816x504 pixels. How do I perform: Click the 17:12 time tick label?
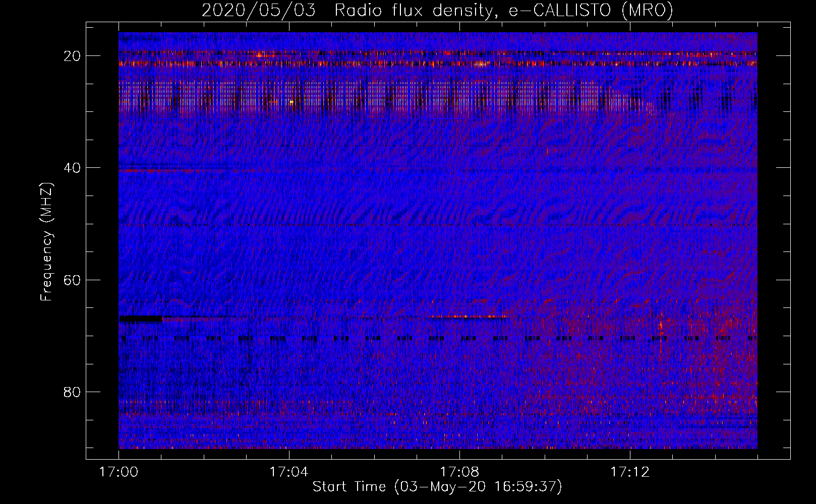(630, 472)
